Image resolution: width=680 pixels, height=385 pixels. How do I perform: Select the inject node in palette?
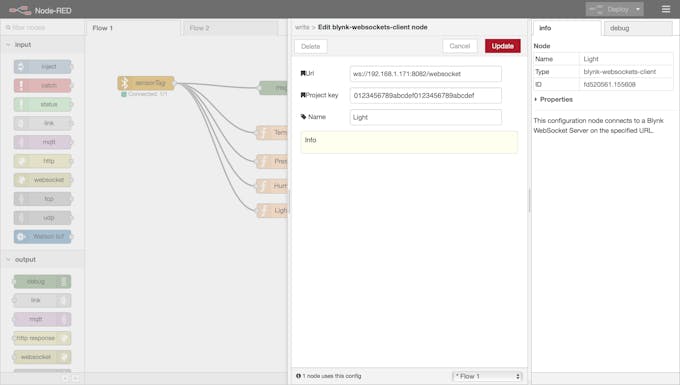(x=43, y=67)
